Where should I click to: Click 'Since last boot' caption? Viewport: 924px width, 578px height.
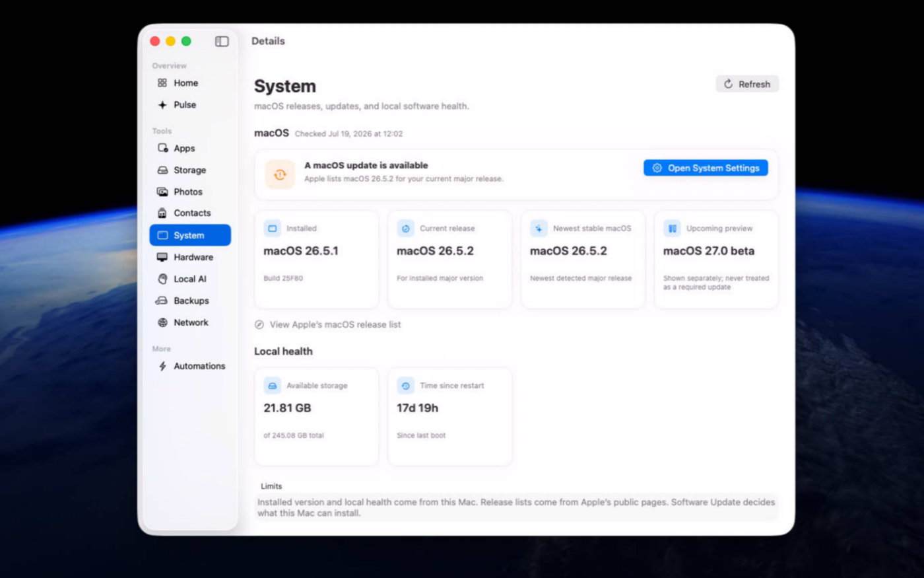coord(421,436)
